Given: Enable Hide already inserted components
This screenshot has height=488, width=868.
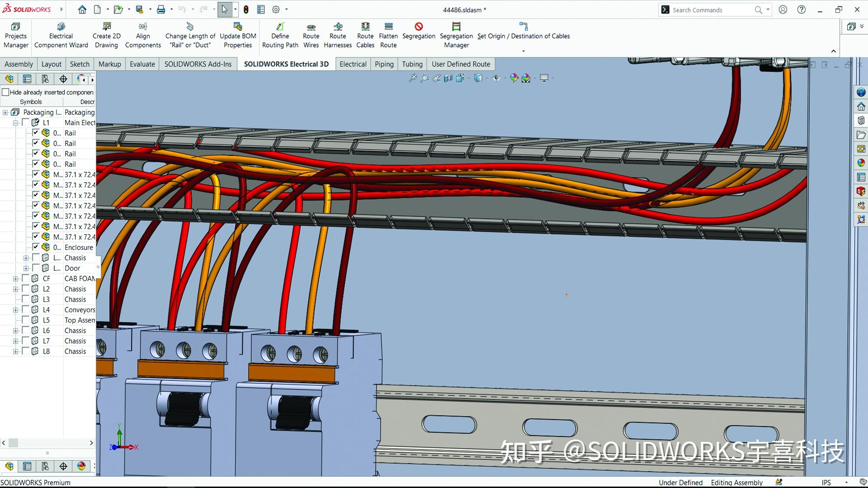Looking at the screenshot, I should (6, 92).
